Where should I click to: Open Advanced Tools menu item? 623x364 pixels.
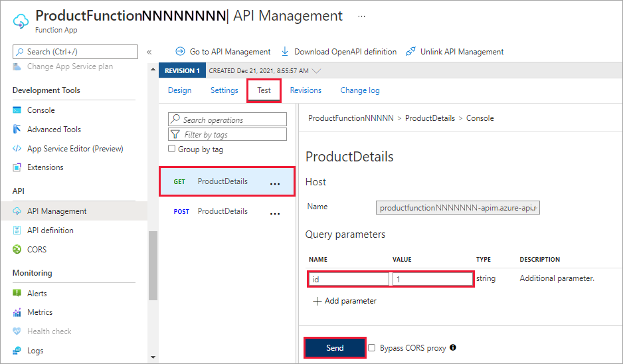[x=54, y=129]
